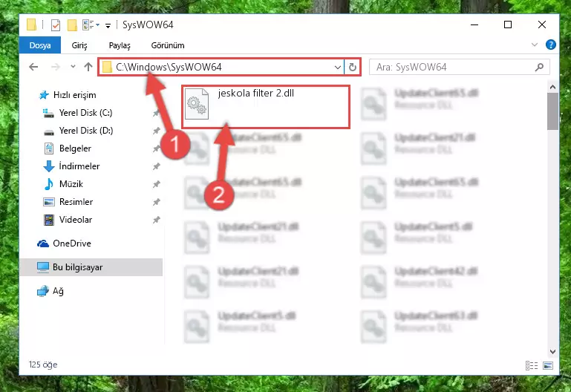Switch to the Giriş tab
The width and height of the screenshot is (571, 392).
coord(79,45)
